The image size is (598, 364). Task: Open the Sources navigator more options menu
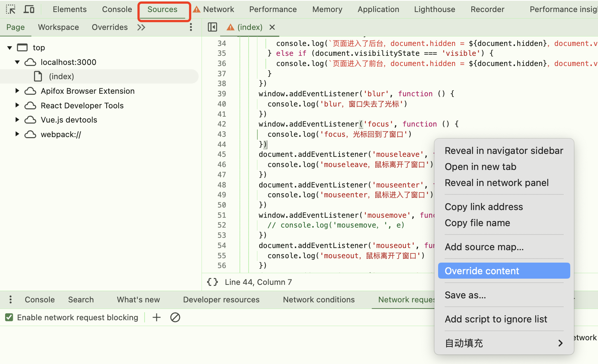[x=191, y=27]
